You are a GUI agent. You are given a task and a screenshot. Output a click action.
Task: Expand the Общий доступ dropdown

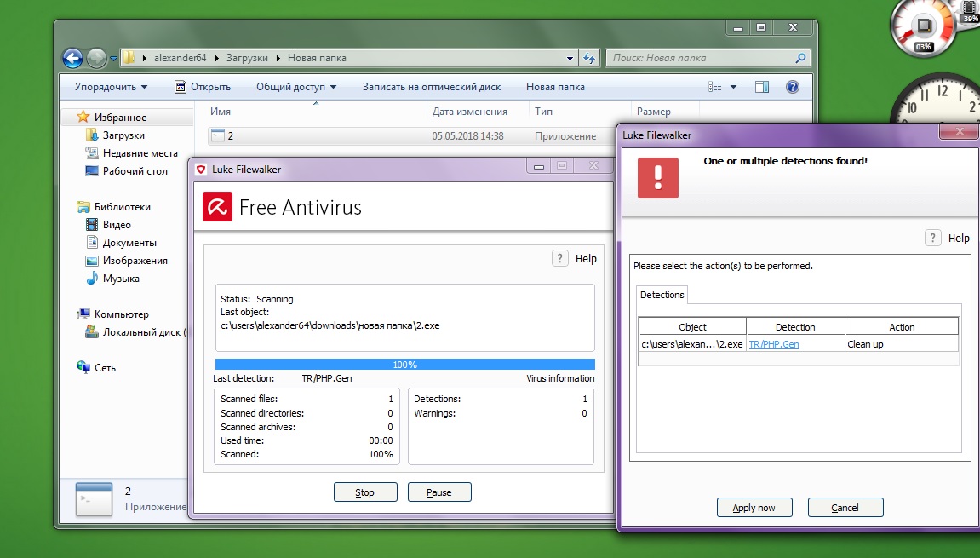[x=295, y=87]
